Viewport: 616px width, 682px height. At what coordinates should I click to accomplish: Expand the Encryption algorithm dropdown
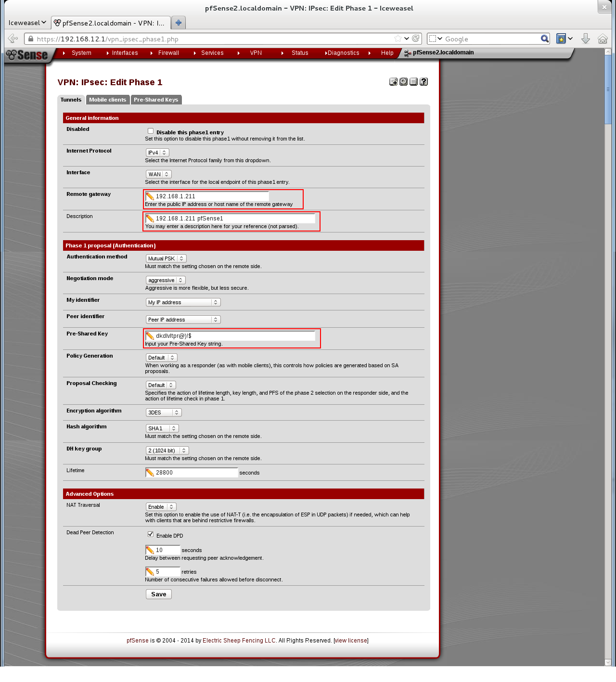(x=164, y=412)
